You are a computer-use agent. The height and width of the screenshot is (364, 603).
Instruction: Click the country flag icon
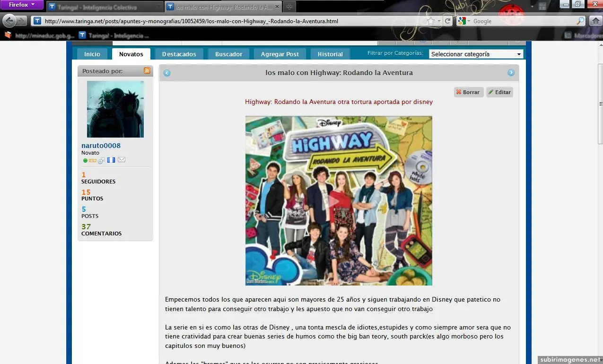tap(111, 160)
